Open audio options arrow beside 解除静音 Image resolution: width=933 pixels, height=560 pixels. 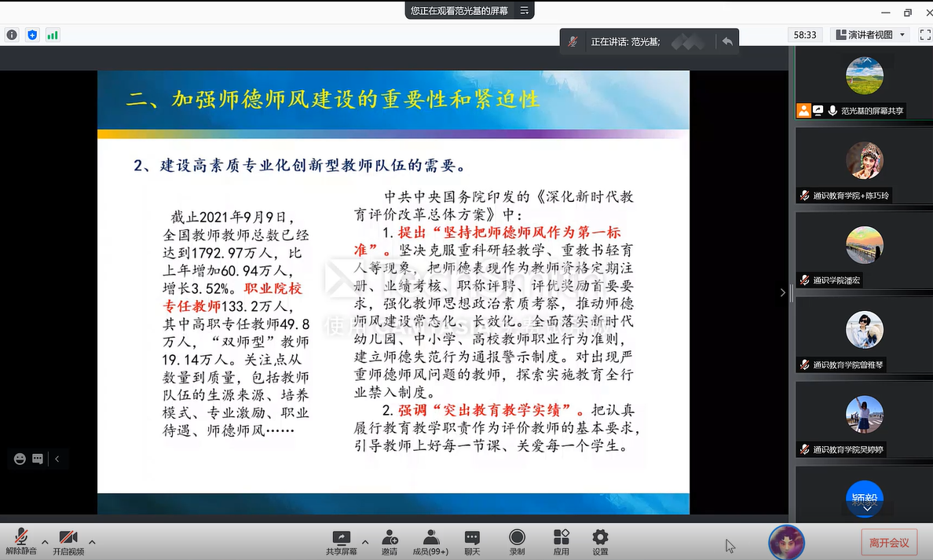pos(45,542)
